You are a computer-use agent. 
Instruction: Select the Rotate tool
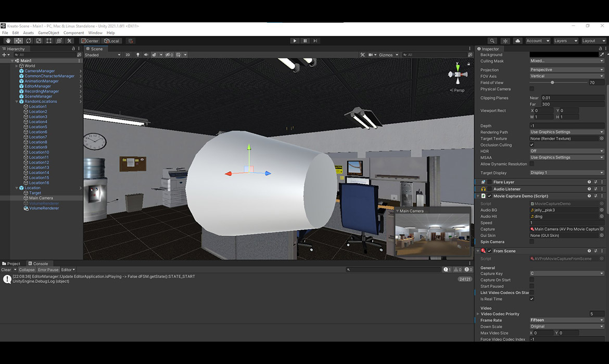click(29, 41)
